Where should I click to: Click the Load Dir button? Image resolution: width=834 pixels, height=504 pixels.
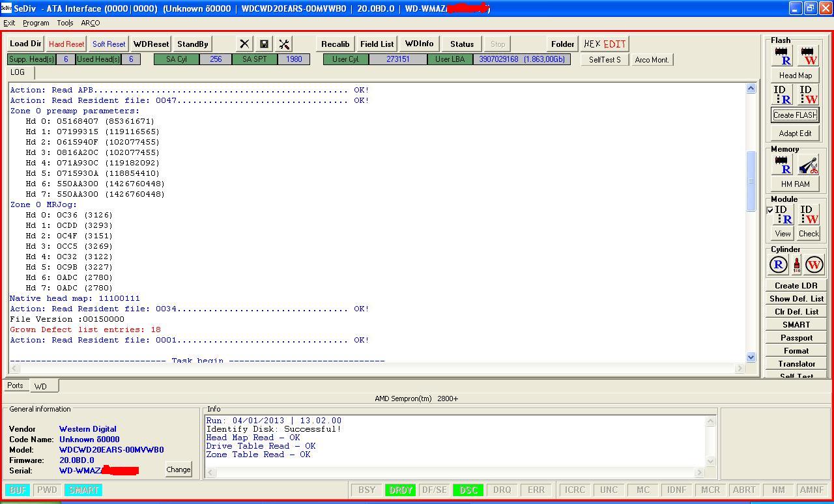(25, 44)
